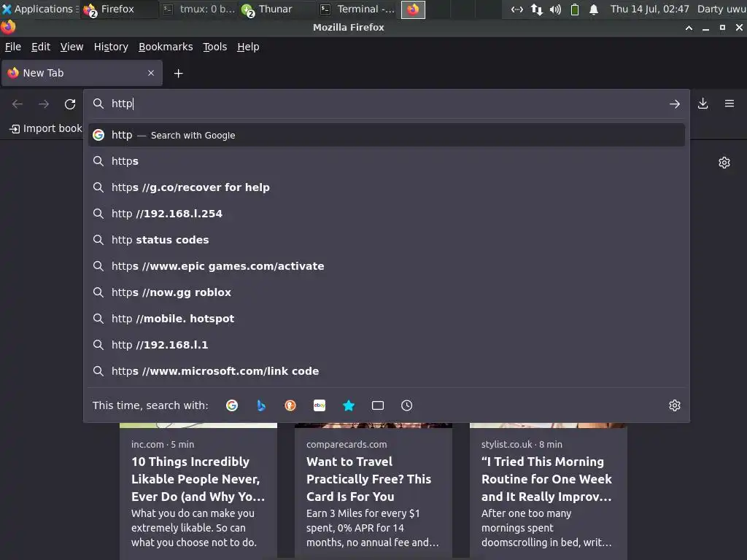Image resolution: width=747 pixels, height=560 pixels.
Task: Click into the address bar text field
Action: (386, 104)
